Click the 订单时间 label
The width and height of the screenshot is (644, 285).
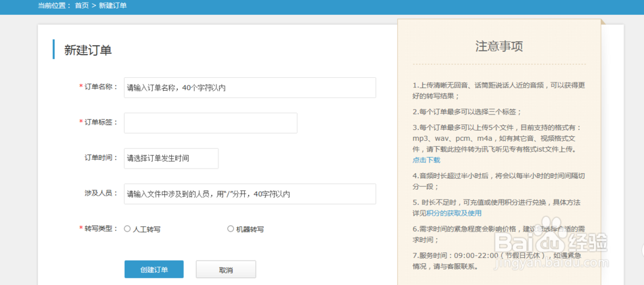[100, 158]
